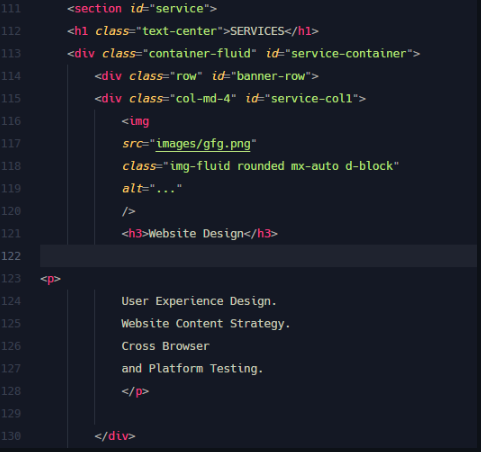Click 'Cross Browser' text

click(x=165, y=346)
